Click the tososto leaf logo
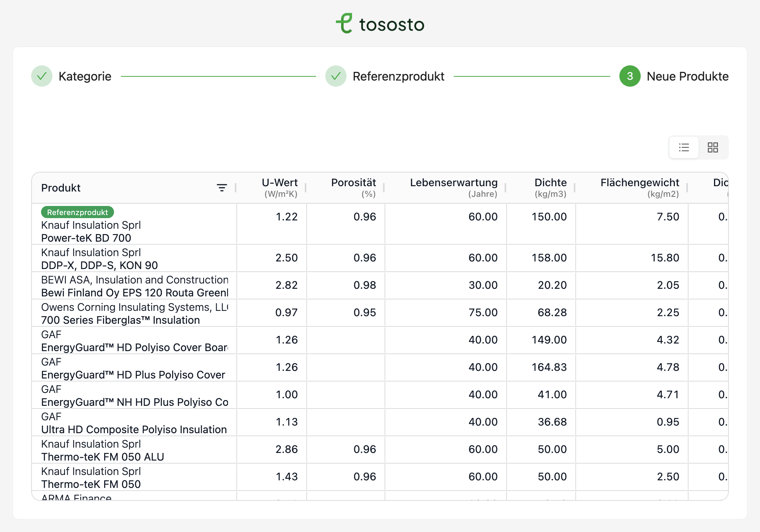Image resolution: width=760 pixels, height=532 pixels. 344,24
